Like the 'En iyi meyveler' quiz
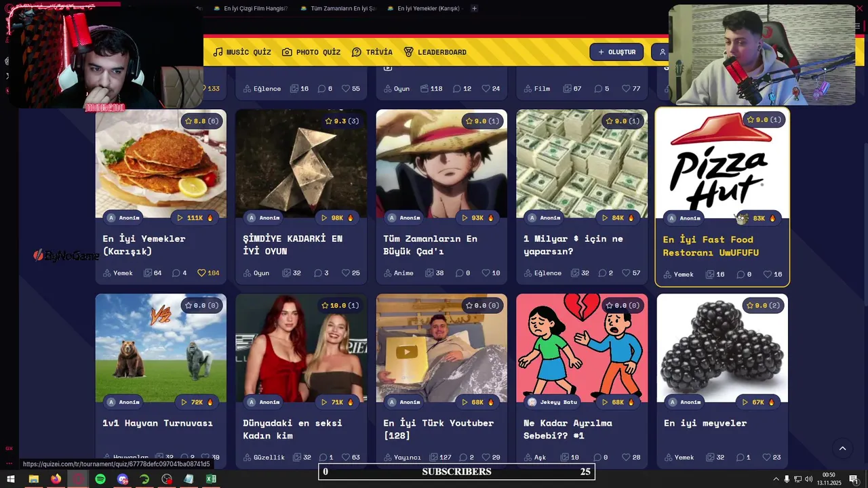The image size is (868, 488). point(766,457)
